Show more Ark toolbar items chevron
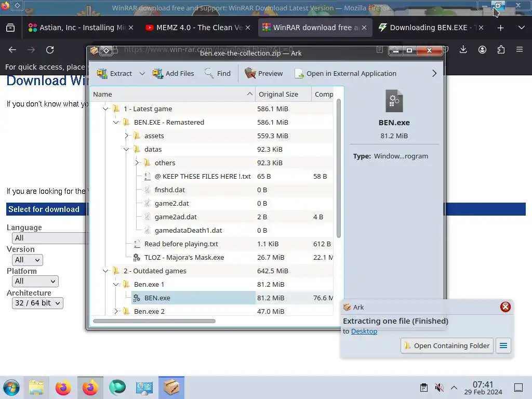 point(434,73)
